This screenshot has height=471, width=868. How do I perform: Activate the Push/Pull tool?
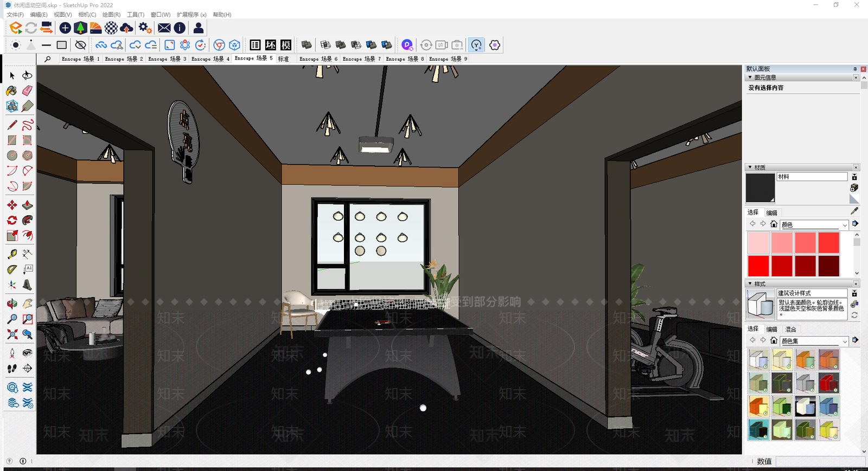pyautogui.click(x=27, y=205)
